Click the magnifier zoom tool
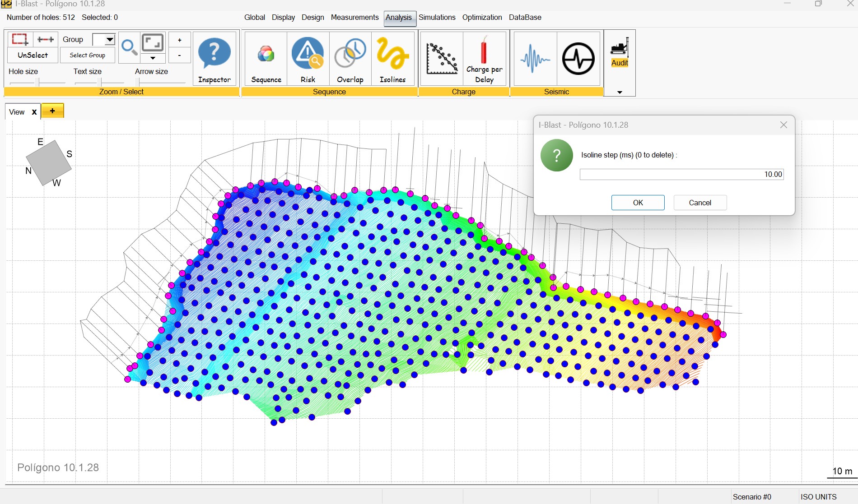Screen dimensions: 858x504 tap(129, 47)
